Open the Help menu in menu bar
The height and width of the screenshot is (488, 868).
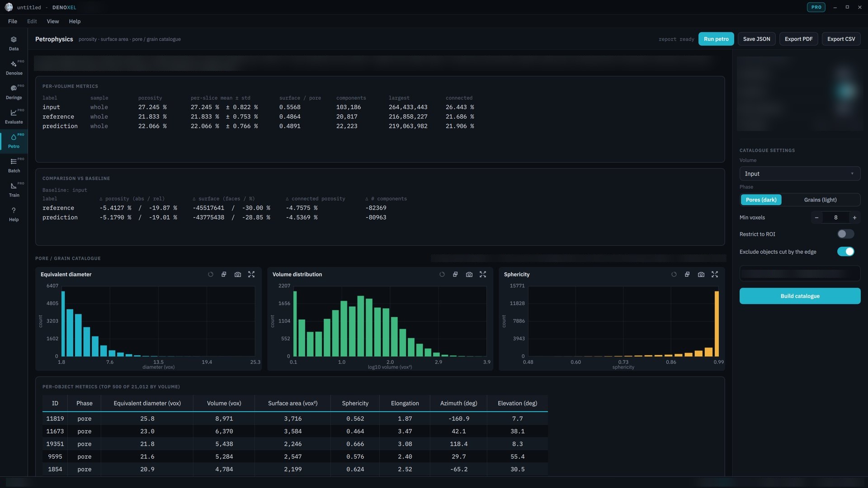coord(75,21)
